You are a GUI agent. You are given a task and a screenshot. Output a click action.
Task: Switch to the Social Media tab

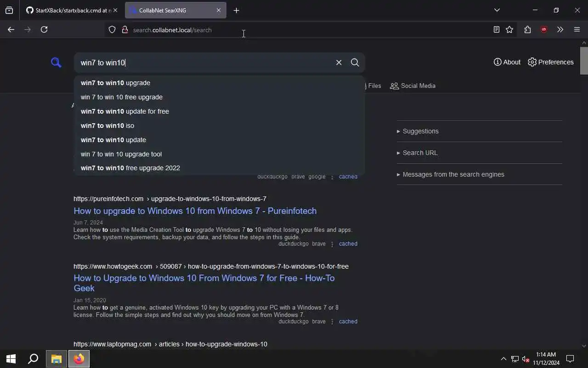coord(413,86)
